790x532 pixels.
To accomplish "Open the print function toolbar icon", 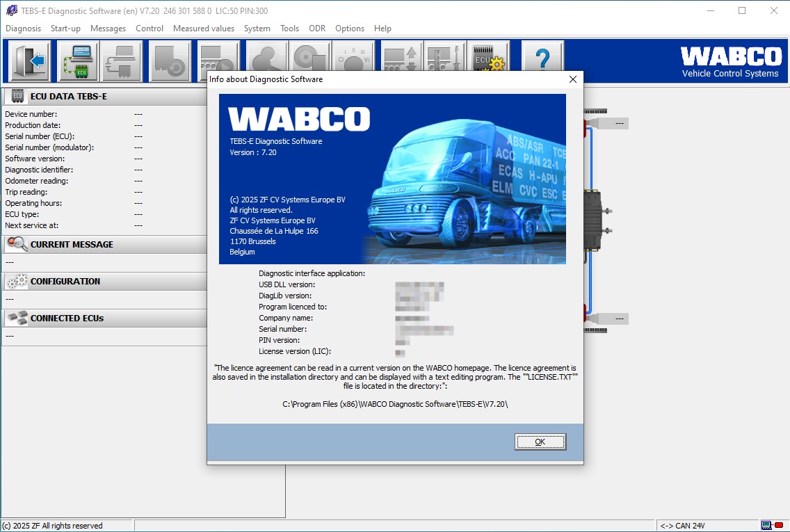I will click(x=121, y=61).
